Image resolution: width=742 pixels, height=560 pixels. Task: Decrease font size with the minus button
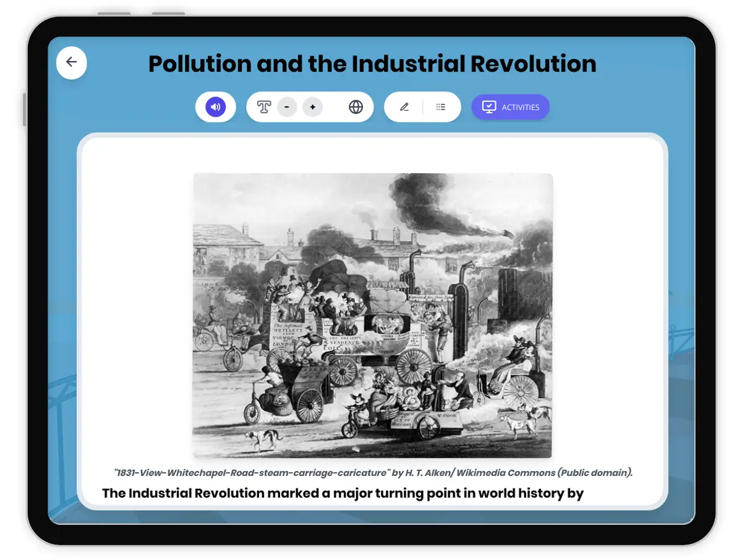286,106
